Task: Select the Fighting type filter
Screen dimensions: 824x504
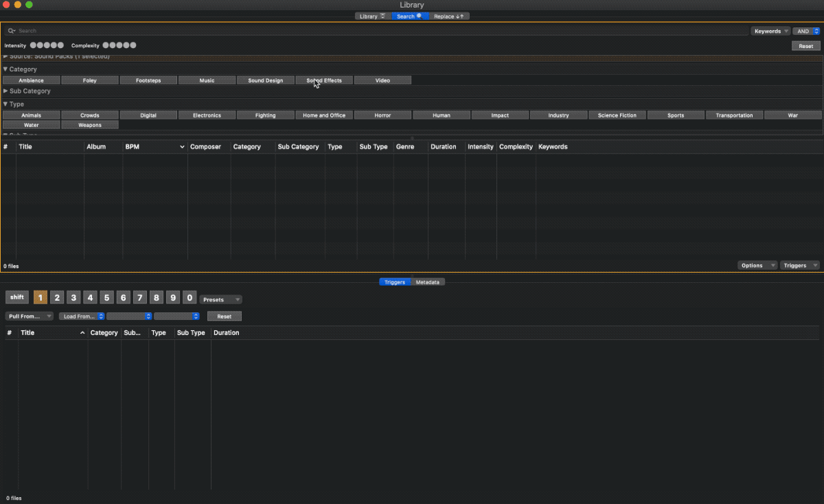Action: pyautogui.click(x=265, y=115)
